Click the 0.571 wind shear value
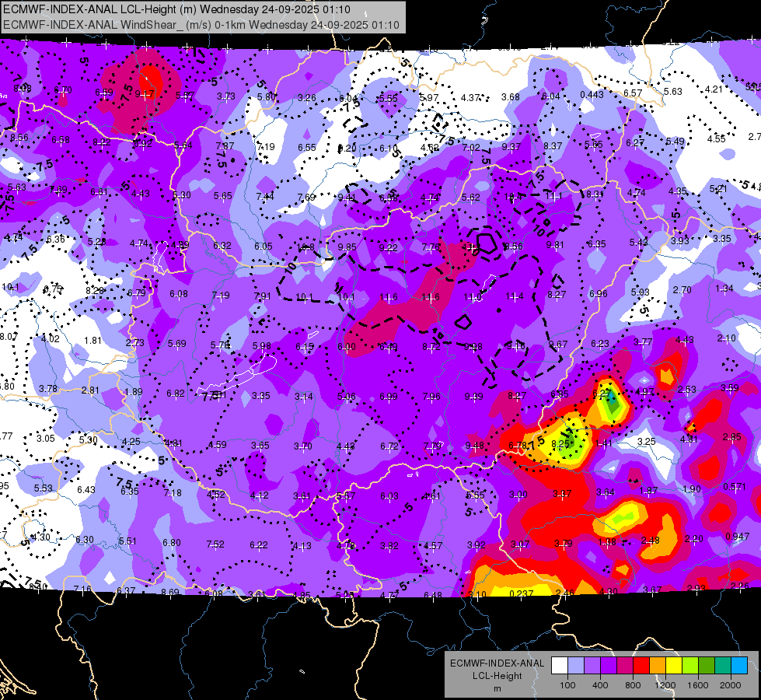761x700 pixels. 735,487
